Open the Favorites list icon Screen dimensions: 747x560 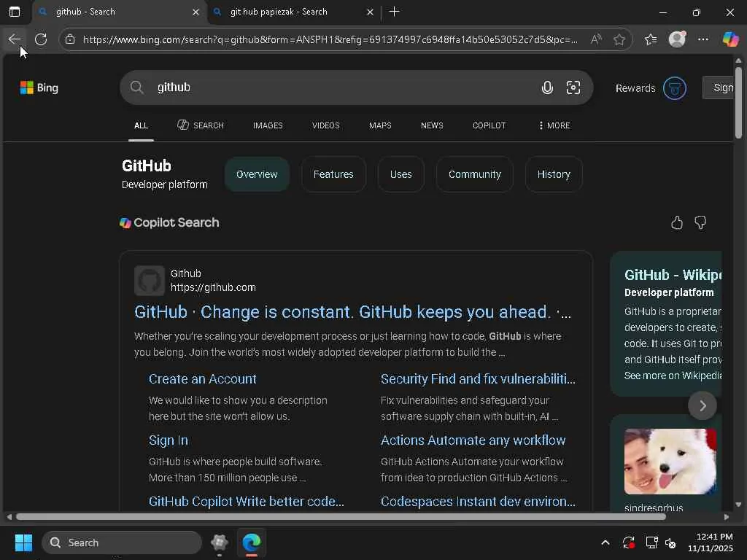click(650, 39)
